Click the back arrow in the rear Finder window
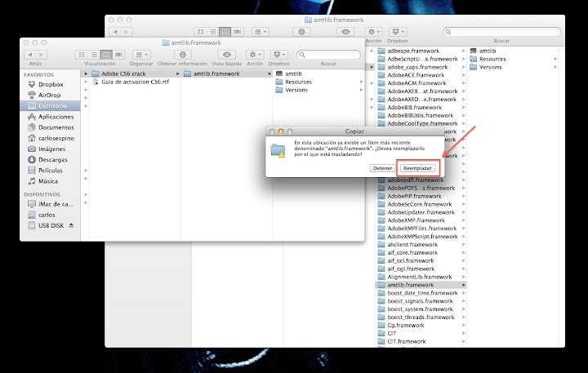Screen dimensions: 588x373 (115, 32)
